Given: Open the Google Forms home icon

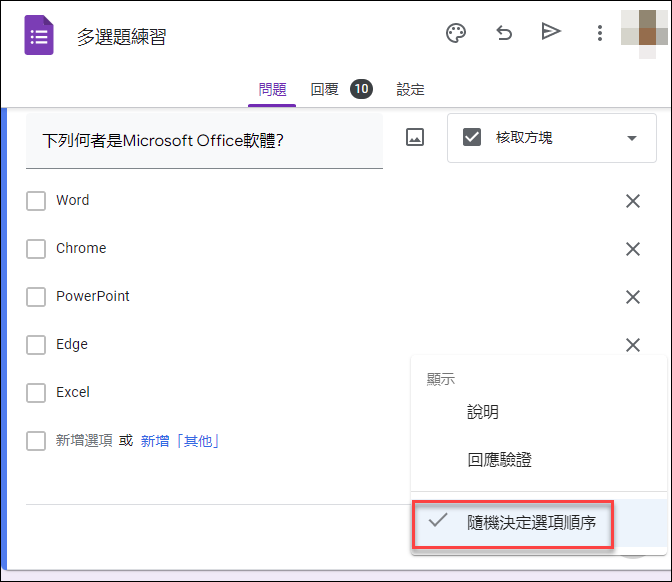Looking at the screenshot, I should (x=39, y=35).
